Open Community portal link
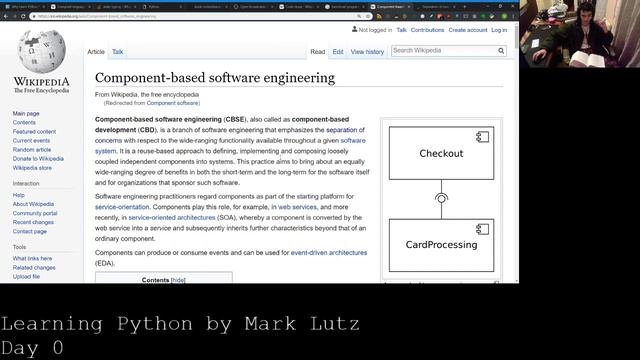640x360 pixels. pos(35,213)
